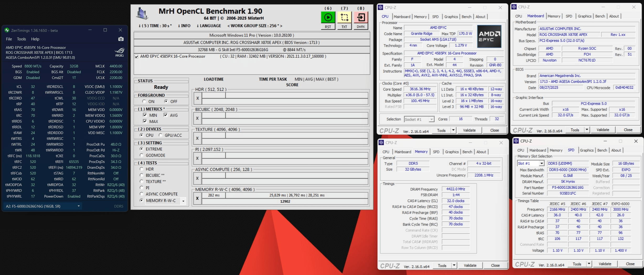Click Close in the CPU-Z Mainboard window
Screen dimensions: 644x275
[x=628, y=130]
